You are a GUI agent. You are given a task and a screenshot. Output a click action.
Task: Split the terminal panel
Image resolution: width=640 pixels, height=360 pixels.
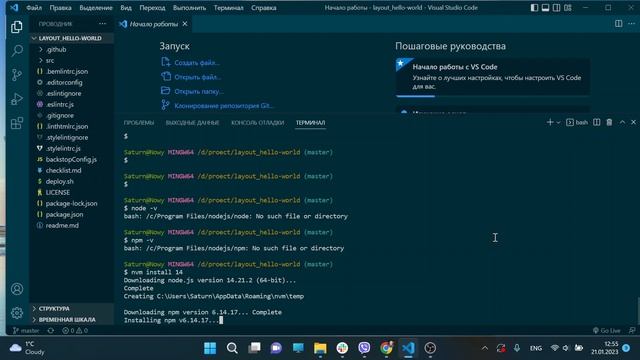click(596, 122)
